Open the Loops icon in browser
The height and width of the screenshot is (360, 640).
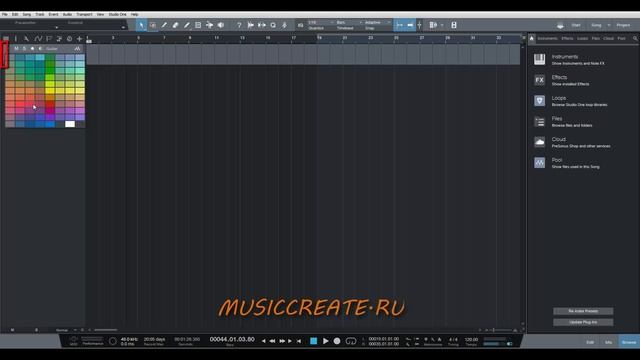540,100
